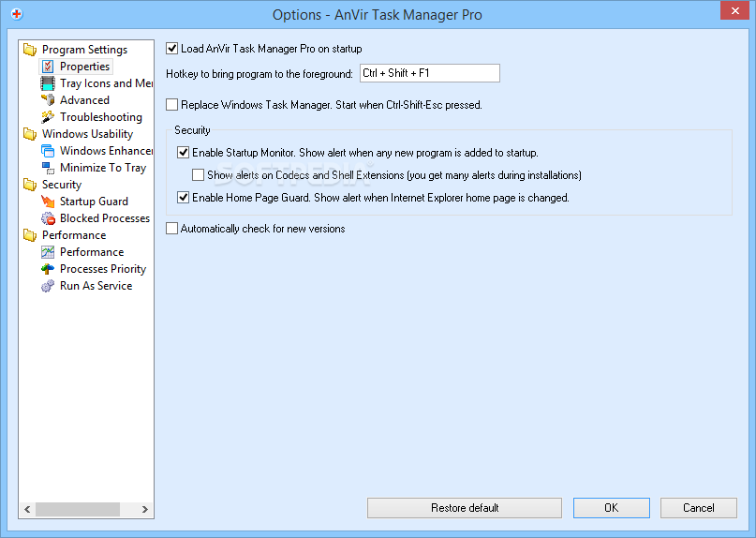Click the AnVir red cross title bar icon
Image resolution: width=756 pixels, height=538 pixels.
point(17,14)
